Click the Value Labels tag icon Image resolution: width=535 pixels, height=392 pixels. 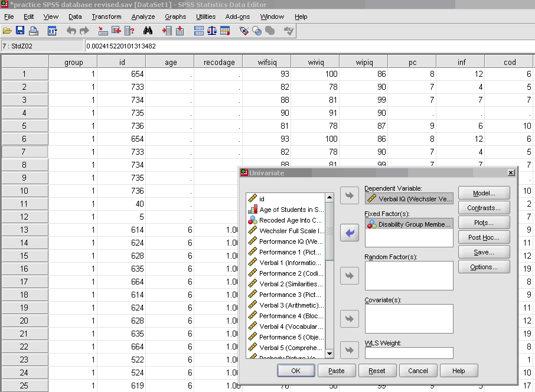[244, 31]
